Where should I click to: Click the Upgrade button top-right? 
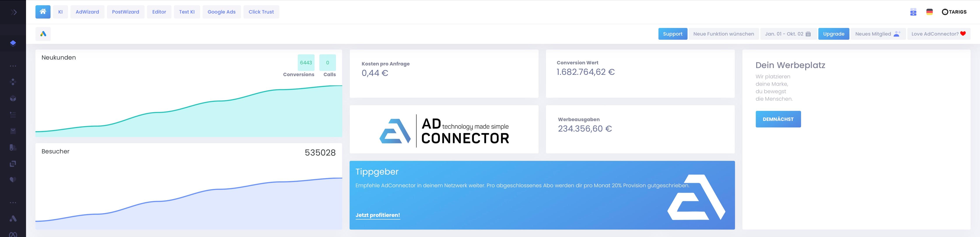[x=833, y=34]
